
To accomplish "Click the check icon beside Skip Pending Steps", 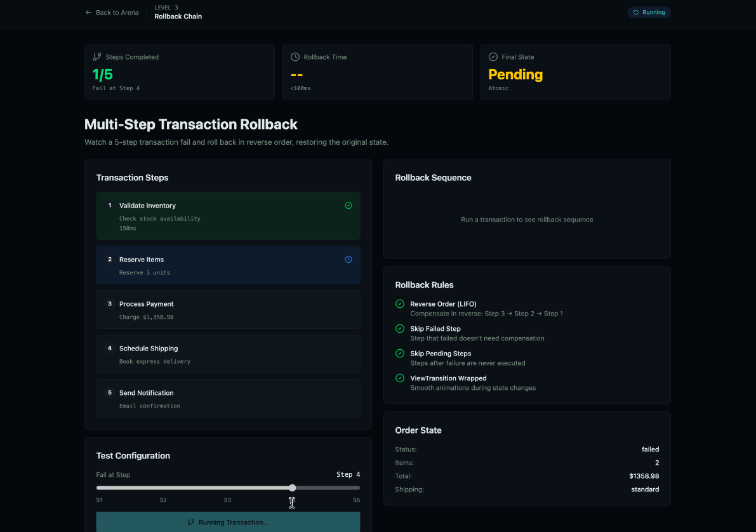I will pos(400,354).
